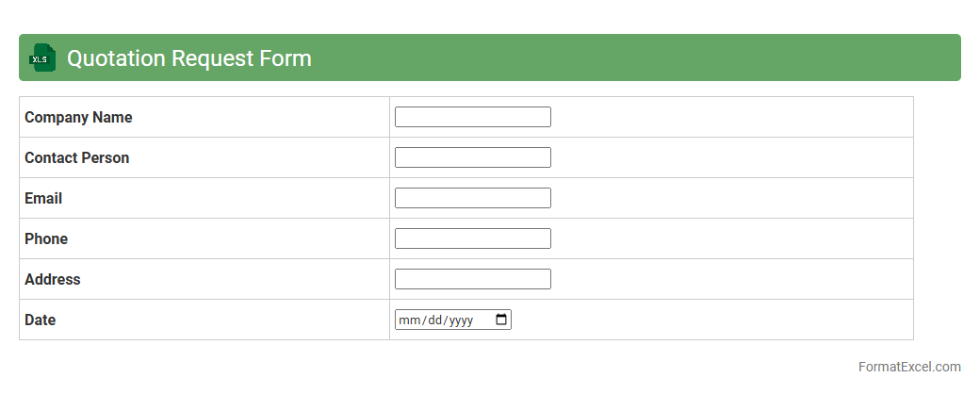980x394 pixels.
Task: Click the green XLS file icon
Action: tap(42, 57)
